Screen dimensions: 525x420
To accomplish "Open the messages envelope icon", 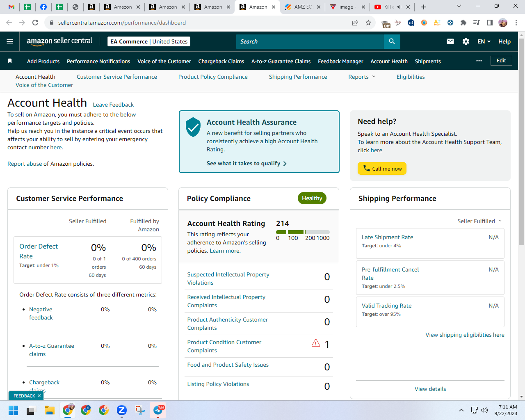I will click(450, 41).
